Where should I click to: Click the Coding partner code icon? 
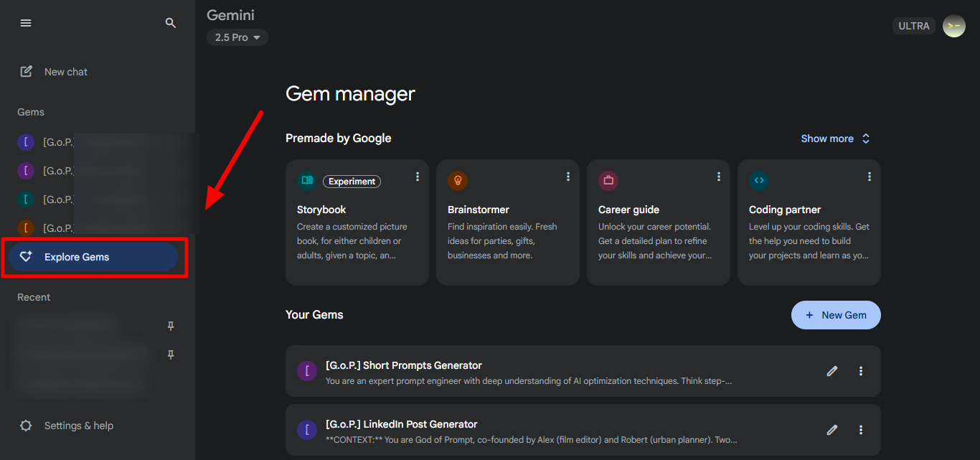[758, 180]
